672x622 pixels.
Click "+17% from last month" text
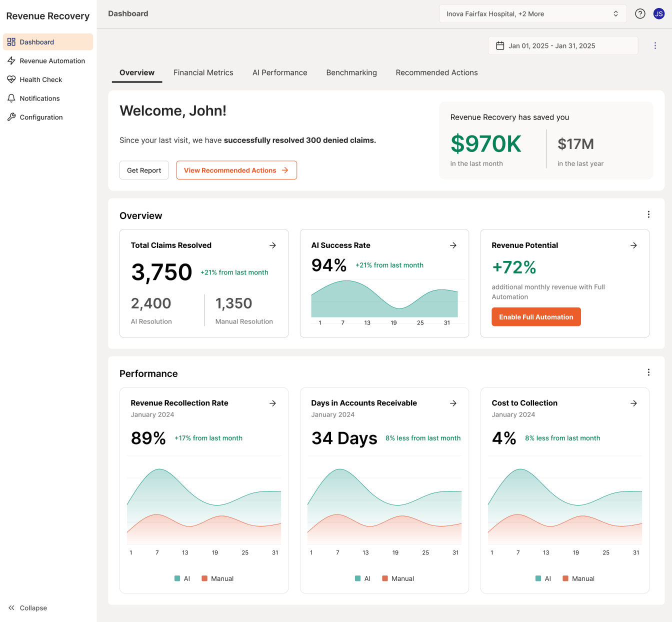click(x=208, y=438)
